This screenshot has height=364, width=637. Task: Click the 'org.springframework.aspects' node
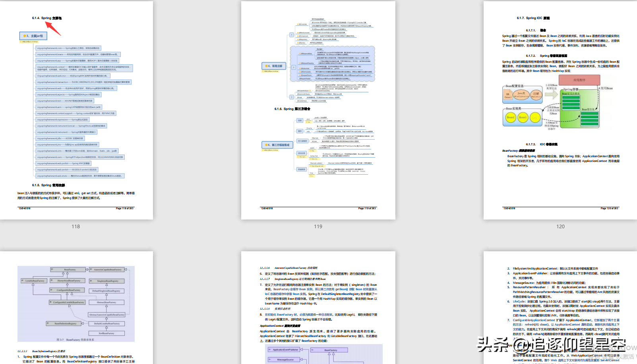click(68, 94)
